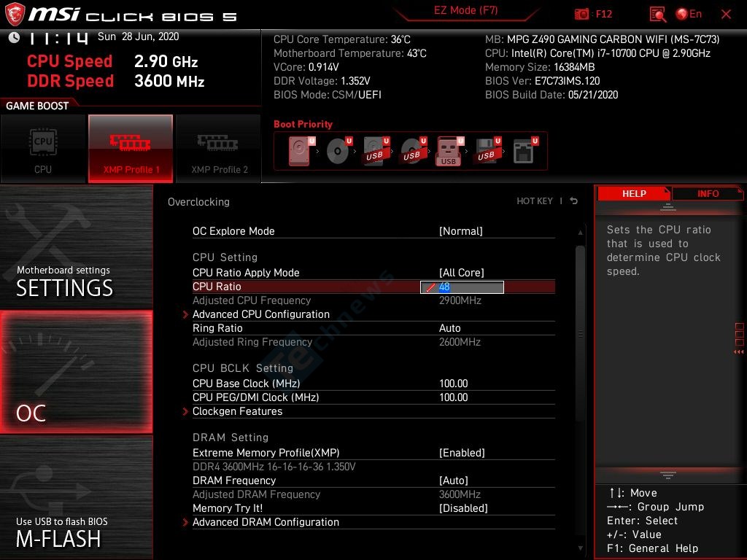Screen dimensions: 747x560
Task: Click the clock icon beside the time
Action: [x=15, y=37]
